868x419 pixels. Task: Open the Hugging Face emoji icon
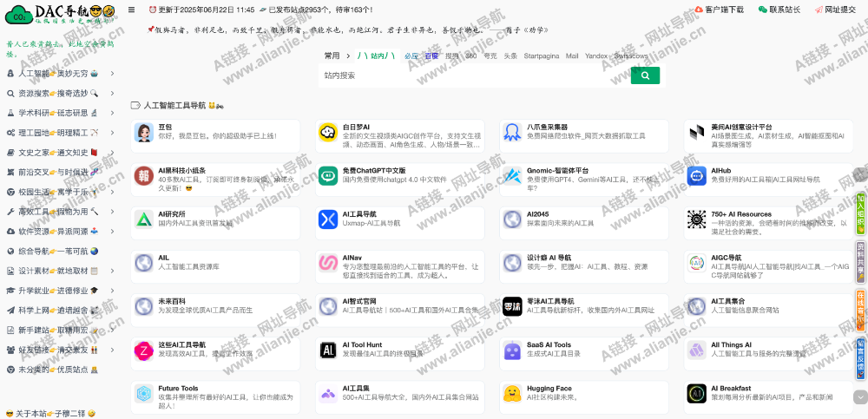[512, 394]
